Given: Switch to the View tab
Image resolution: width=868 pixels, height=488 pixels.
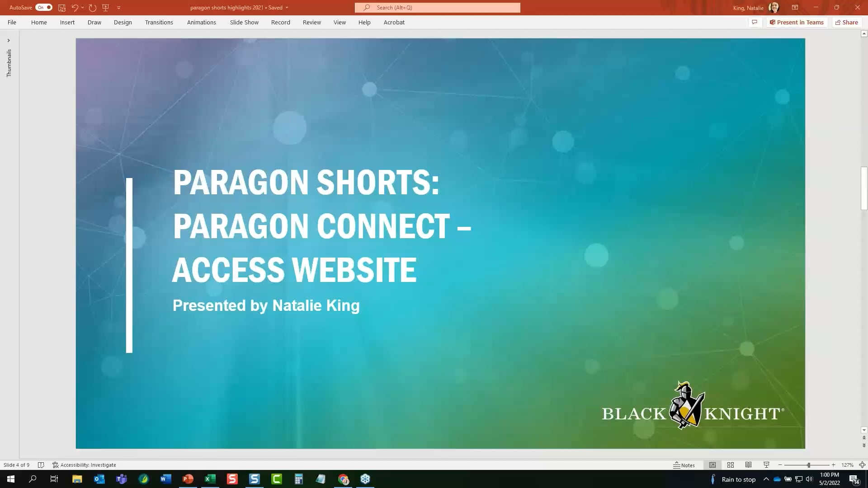Looking at the screenshot, I should [340, 22].
